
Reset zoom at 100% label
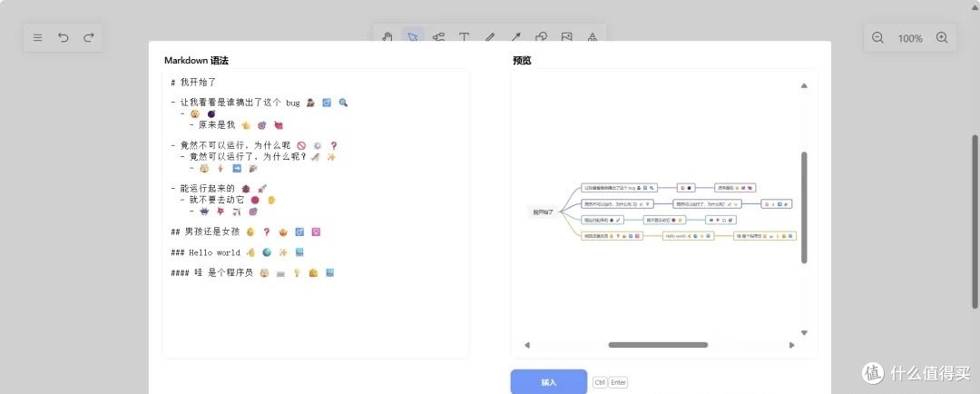(x=910, y=38)
